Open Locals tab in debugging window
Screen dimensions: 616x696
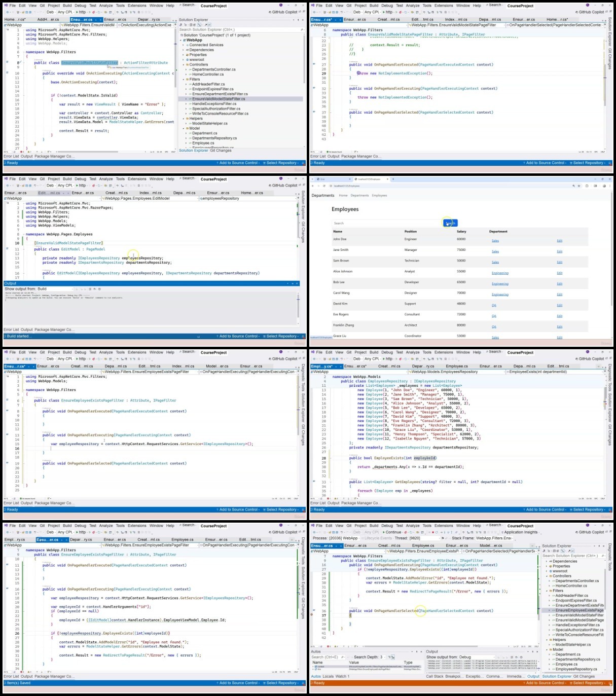click(328, 676)
